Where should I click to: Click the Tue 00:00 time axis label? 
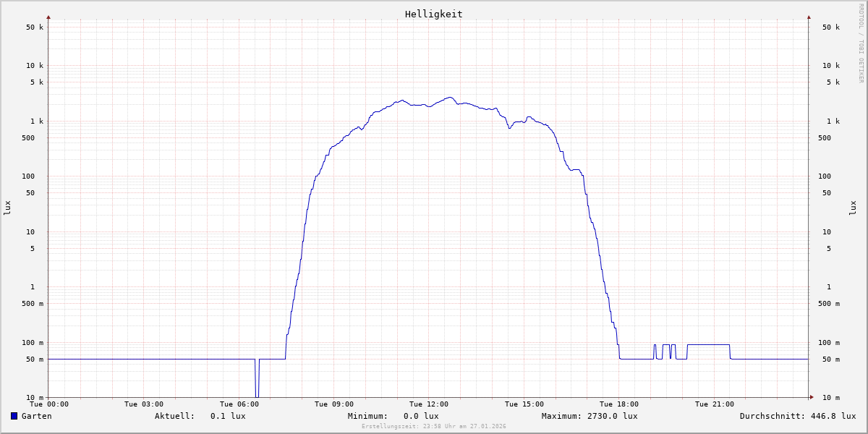pyautogui.click(x=49, y=404)
